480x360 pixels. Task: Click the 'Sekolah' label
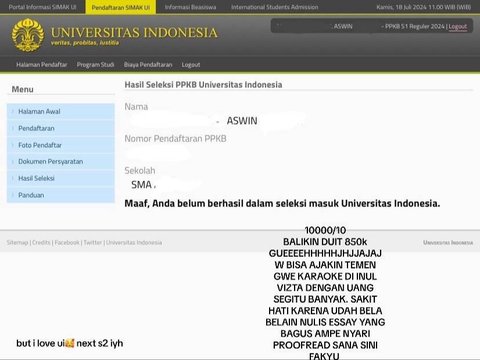(x=140, y=171)
